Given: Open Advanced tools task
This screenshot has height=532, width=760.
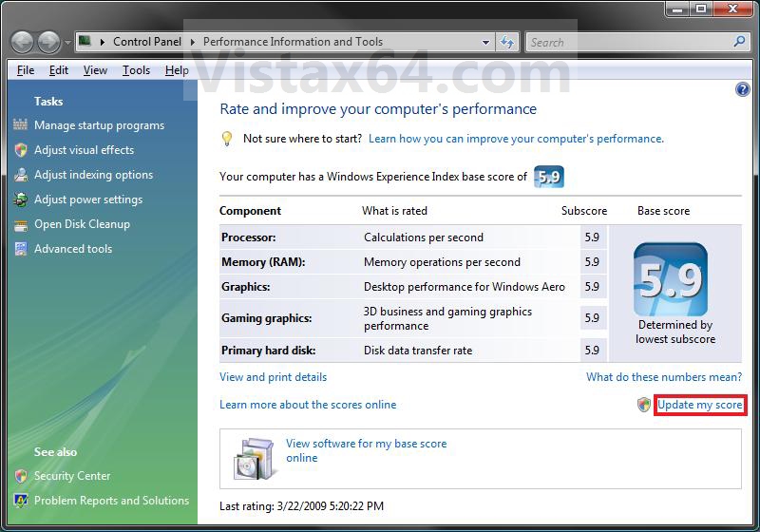Looking at the screenshot, I should pos(73,249).
